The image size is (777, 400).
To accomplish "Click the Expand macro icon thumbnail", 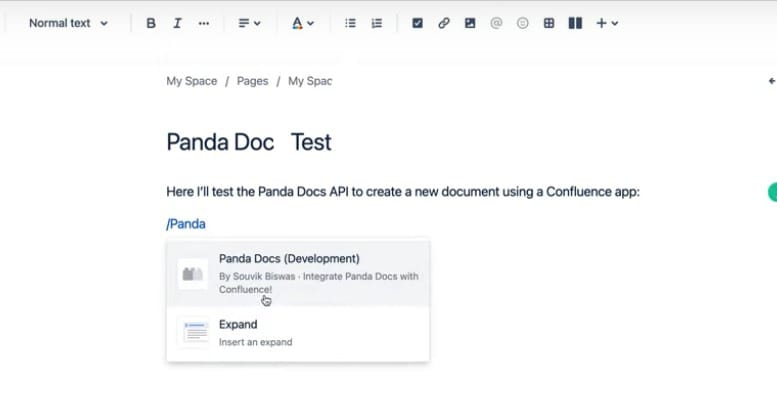I will point(193,333).
